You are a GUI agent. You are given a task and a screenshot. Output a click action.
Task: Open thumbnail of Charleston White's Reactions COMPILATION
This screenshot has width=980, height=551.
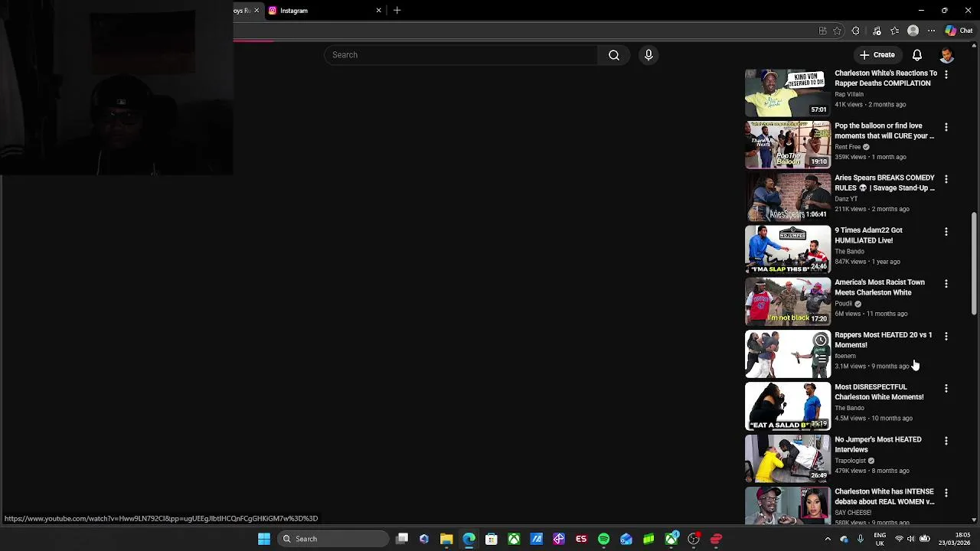pyautogui.click(x=788, y=93)
